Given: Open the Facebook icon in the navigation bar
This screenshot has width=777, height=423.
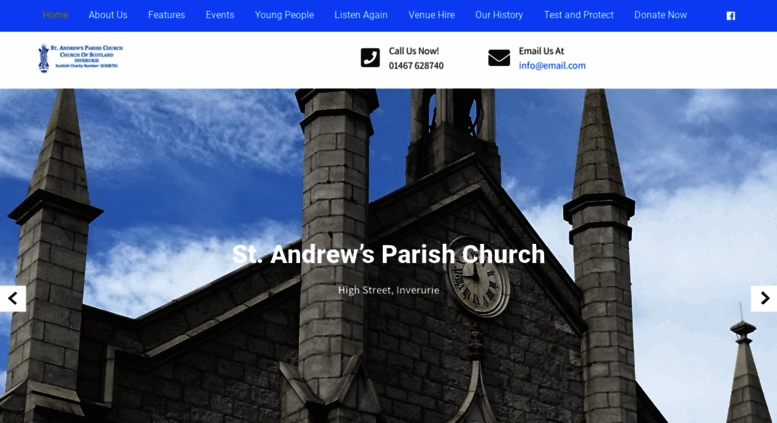Looking at the screenshot, I should (x=730, y=16).
